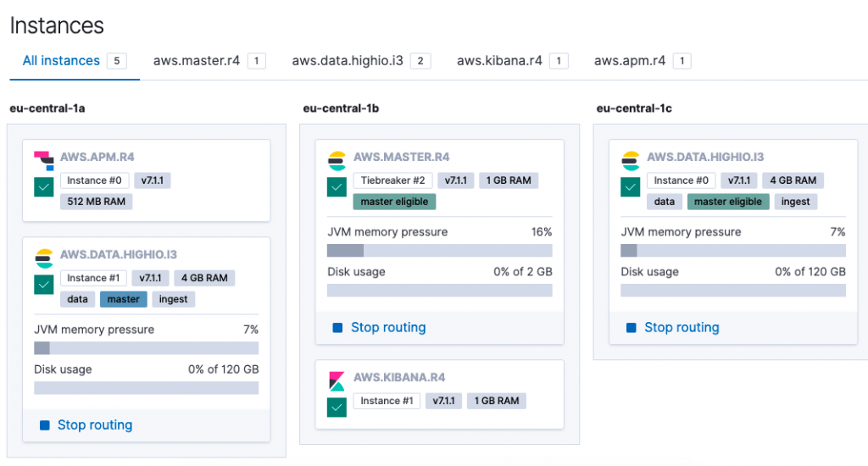This screenshot has height=466, width=868.
Task: Click Instance #0 badge on AWS.APM.R4 card
Action: (x=95, y=180)
